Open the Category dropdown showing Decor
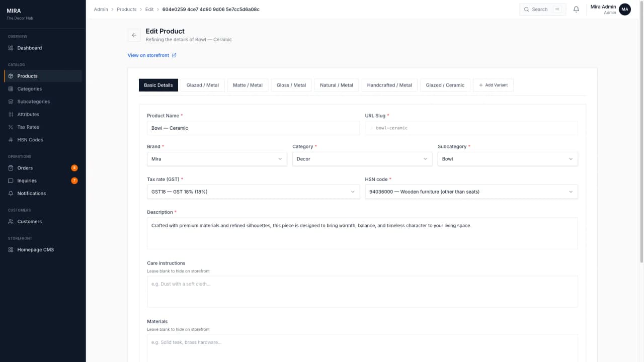This screenshot has width=644, height=362. point(362,159)
